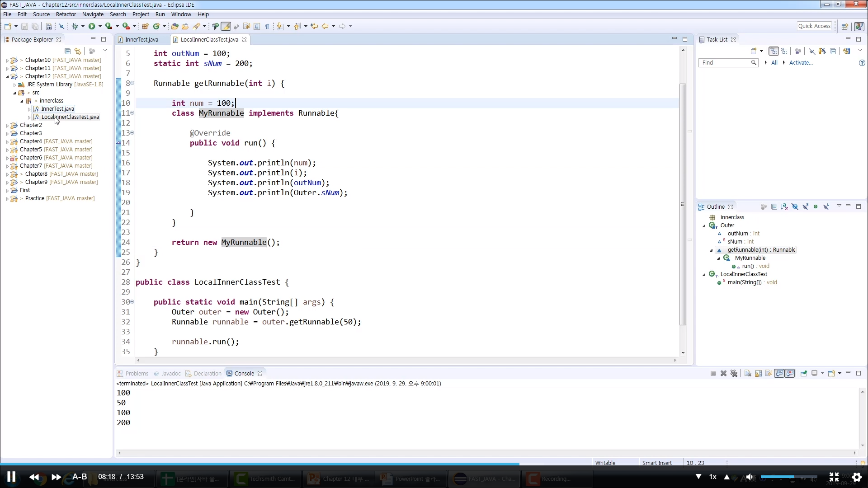This screenshot has width=868, height=488.
Task: Toggle Hide Static Members in Outline
Action: (x=805, y=206)
